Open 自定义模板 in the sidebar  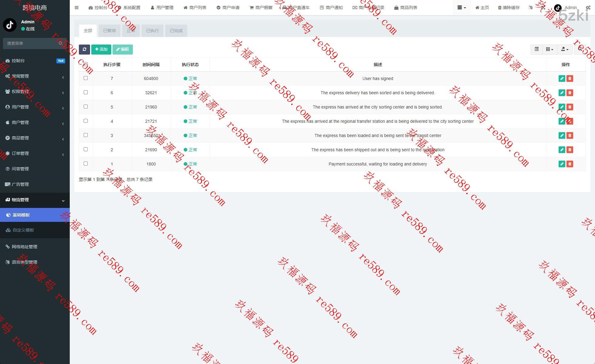coord(23,230)
